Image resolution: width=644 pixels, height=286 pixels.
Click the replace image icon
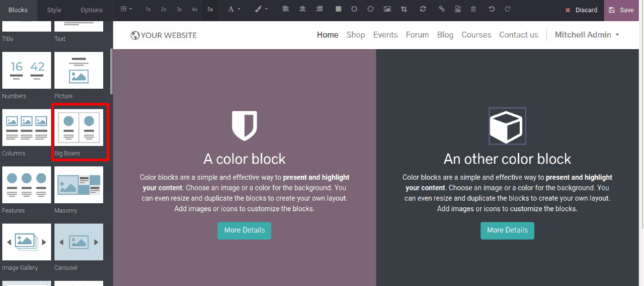click(x=387, y=9)
